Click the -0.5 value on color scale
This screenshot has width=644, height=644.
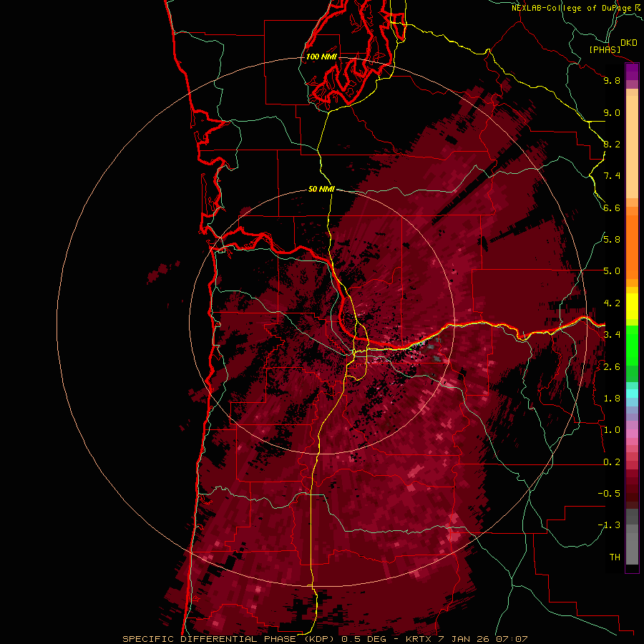coord(609,494)
